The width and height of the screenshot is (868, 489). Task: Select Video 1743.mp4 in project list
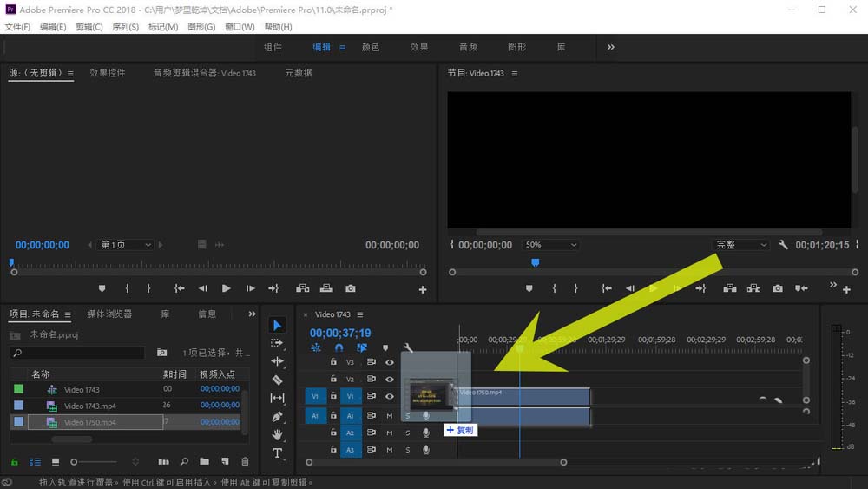coord(89,406)
